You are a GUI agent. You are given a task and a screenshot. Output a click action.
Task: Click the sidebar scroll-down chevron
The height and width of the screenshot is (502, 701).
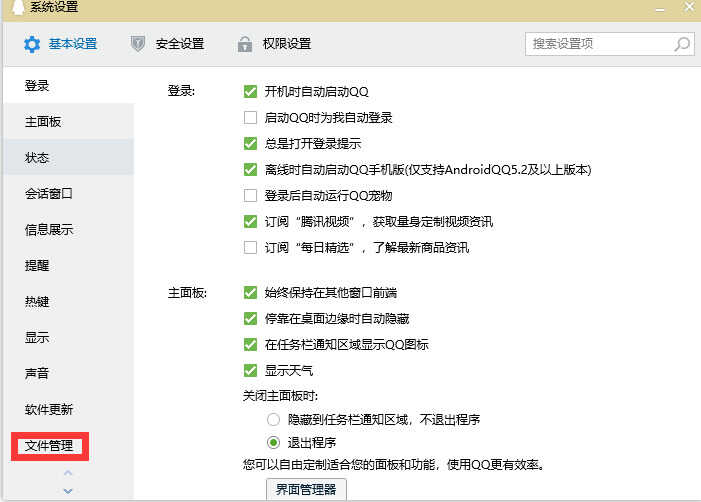point(68,491)
